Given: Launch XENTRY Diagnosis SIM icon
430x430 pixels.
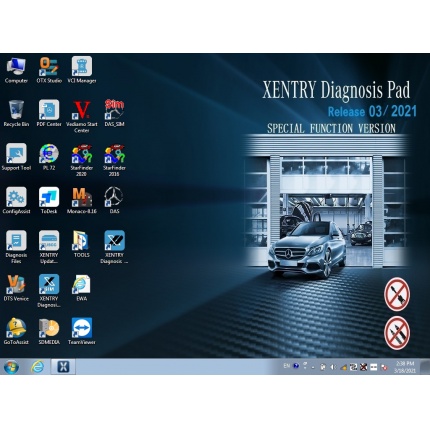Looking at the screenshot, I should pos(49,291).
